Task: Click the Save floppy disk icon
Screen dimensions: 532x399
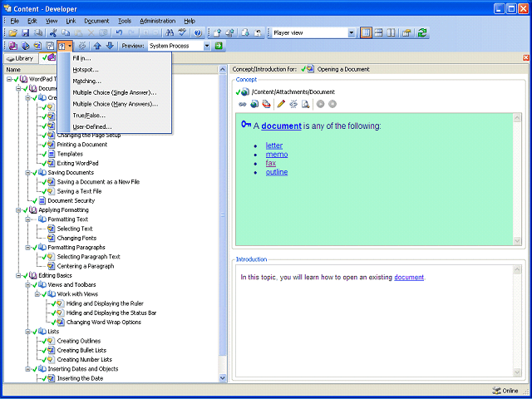Action: pos(26,33)
